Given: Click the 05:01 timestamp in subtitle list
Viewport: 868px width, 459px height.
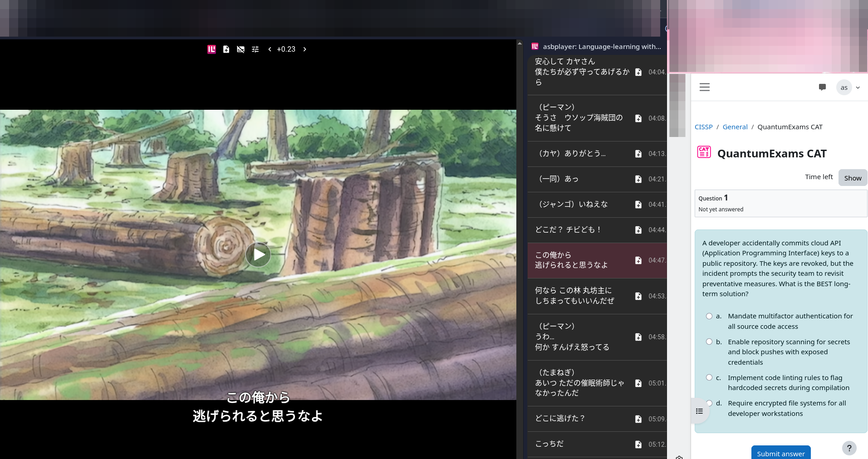Looking at the screenshot, I should tap(657, 383).
